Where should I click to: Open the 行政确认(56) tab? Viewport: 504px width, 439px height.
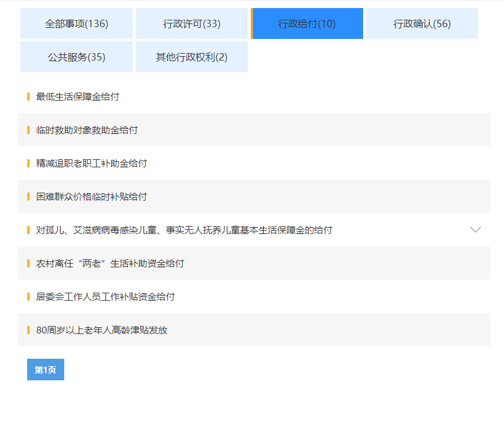[x=422, y=23]
